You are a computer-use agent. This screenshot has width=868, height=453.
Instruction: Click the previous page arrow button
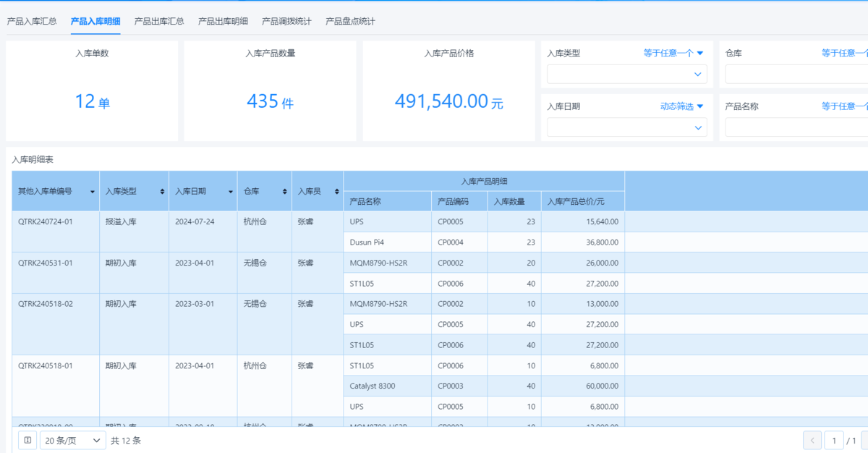pyautogui.click(x=812, y=440)
